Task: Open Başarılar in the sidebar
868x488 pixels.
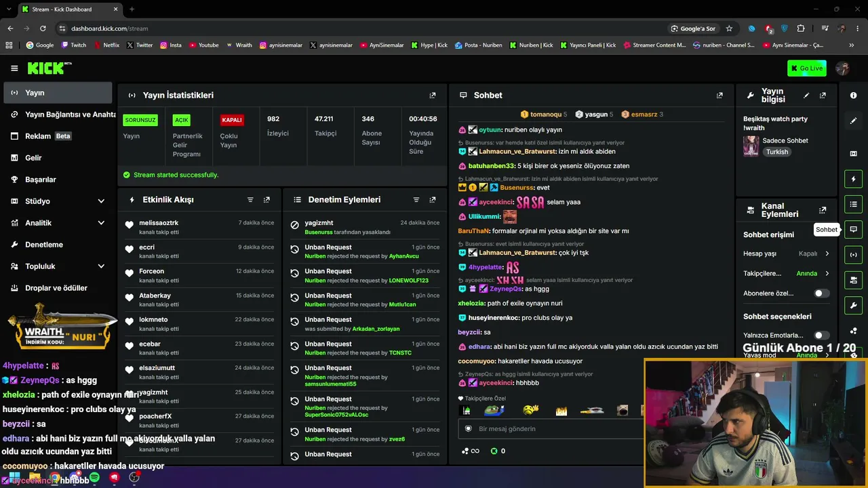Action: pyautogui.click(x=58, y=180)
